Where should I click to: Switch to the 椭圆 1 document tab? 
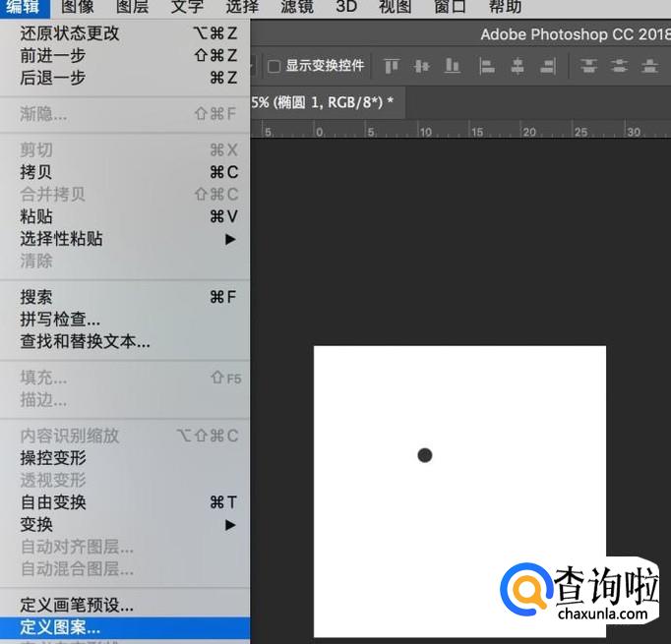pos(325,101)
